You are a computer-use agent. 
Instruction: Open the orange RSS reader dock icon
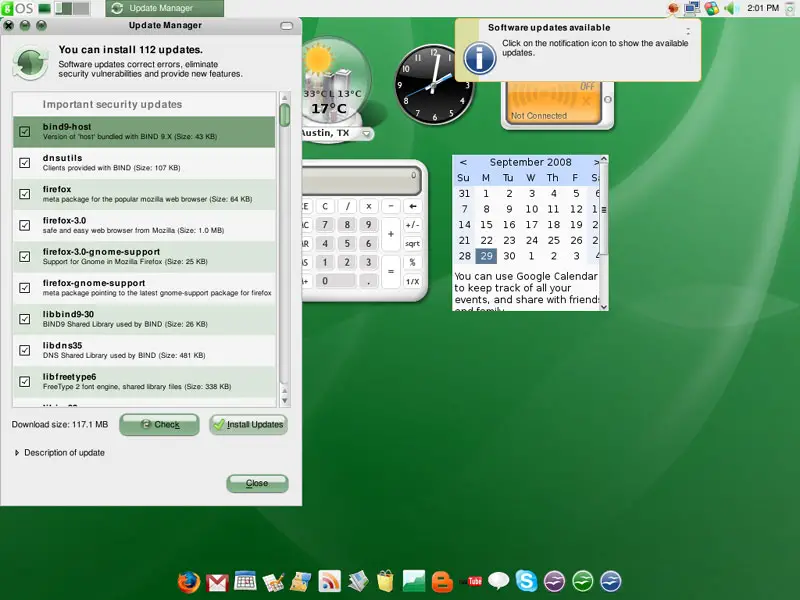[330, 582]
